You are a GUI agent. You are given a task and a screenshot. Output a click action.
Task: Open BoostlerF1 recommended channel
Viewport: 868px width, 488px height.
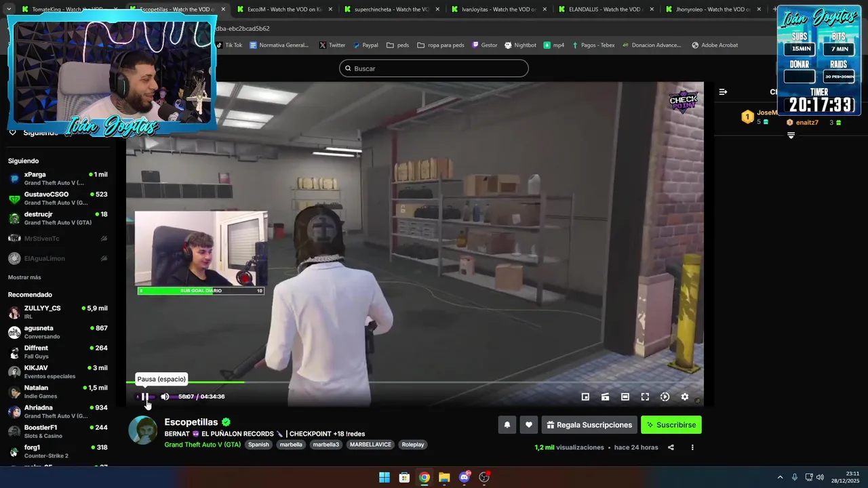pos(58,432)
